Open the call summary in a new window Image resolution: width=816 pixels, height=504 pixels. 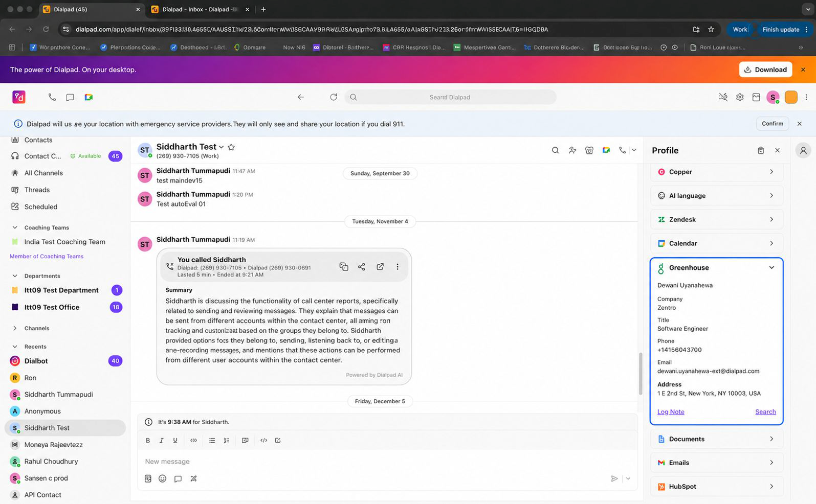tap(380, 267)
